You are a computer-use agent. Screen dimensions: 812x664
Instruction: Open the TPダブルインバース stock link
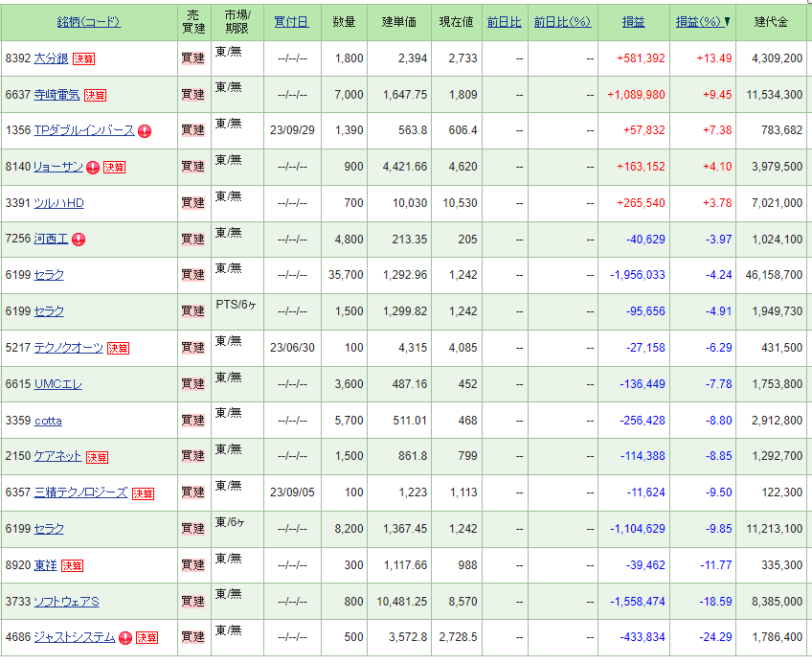[x=84, y=130]
